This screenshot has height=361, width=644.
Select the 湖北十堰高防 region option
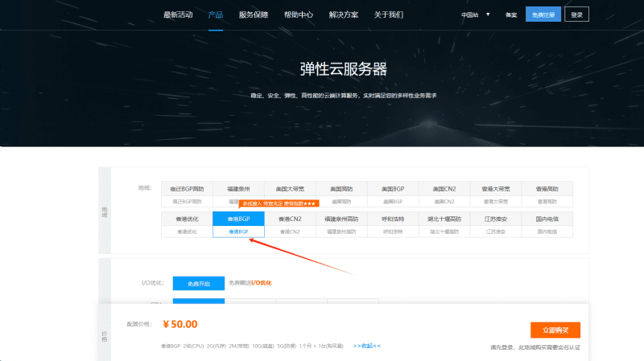tap(444, 224)
